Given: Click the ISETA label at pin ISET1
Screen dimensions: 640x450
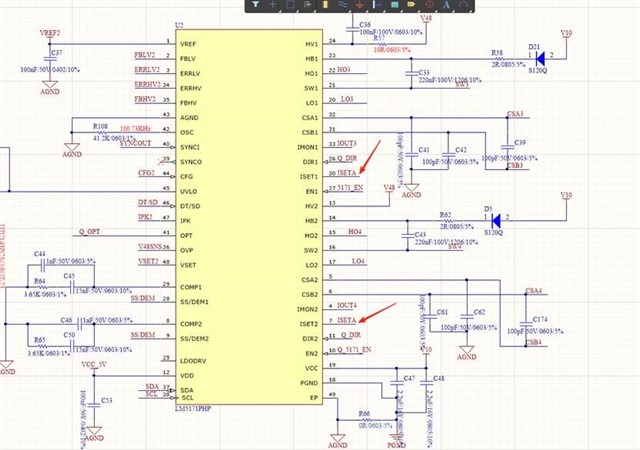Looking at the screenshot, I should (x=347, y=173).
